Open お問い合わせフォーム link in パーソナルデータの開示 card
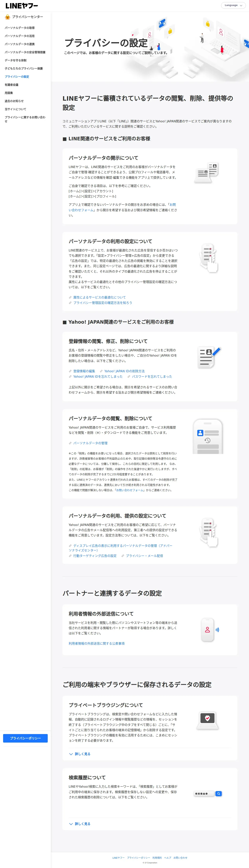The width and height of the screenshot is (249, 868). coord(122,207)
